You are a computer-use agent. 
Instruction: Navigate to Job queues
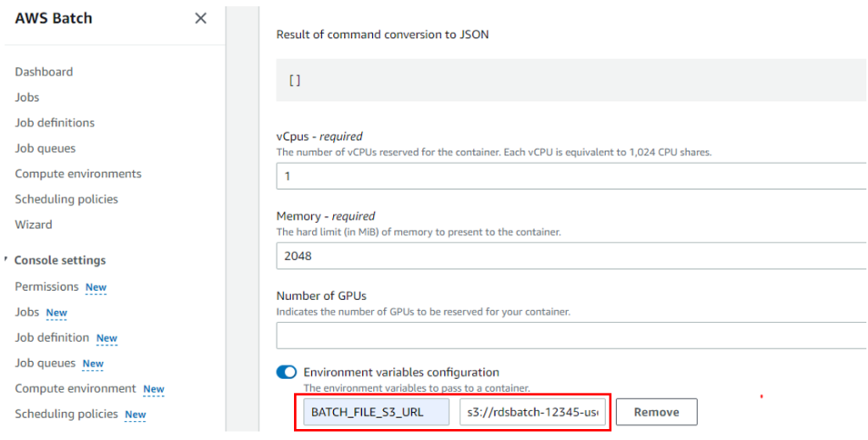pyautogui.click(x=45, y=148)
